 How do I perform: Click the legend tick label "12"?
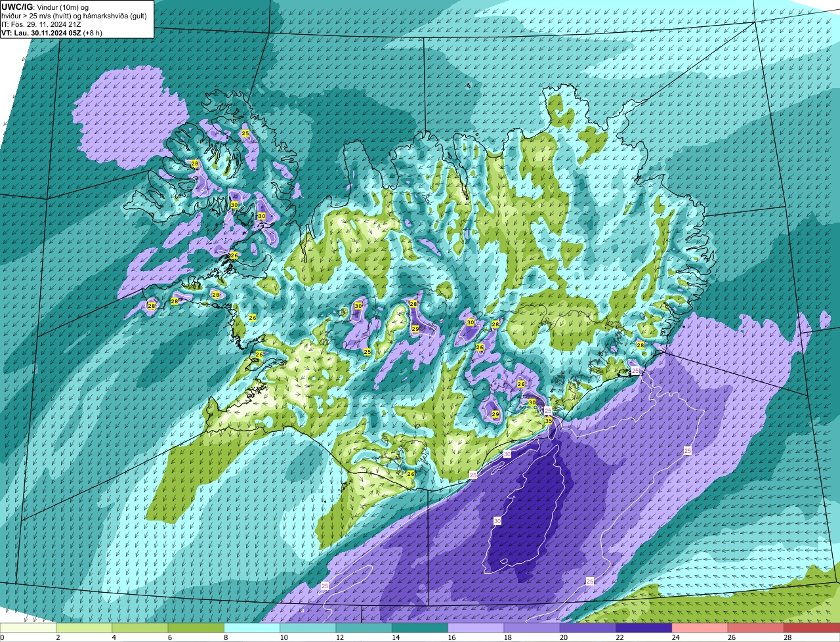pos(339,637)
